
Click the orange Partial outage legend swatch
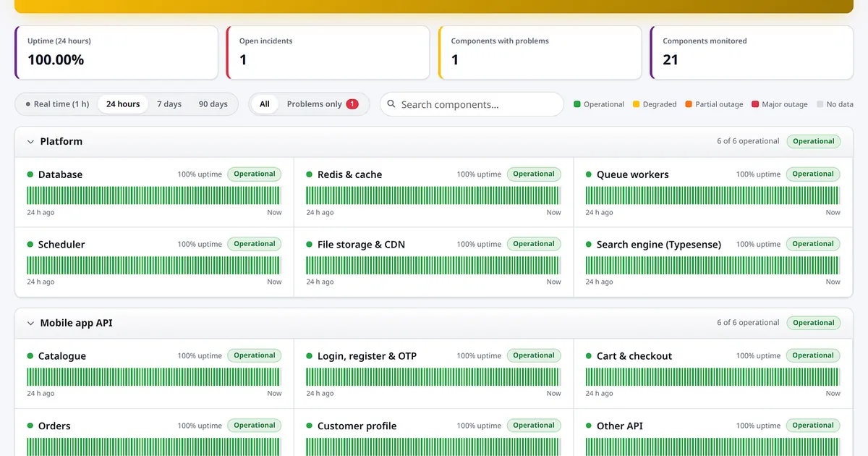tap(689, 104)
